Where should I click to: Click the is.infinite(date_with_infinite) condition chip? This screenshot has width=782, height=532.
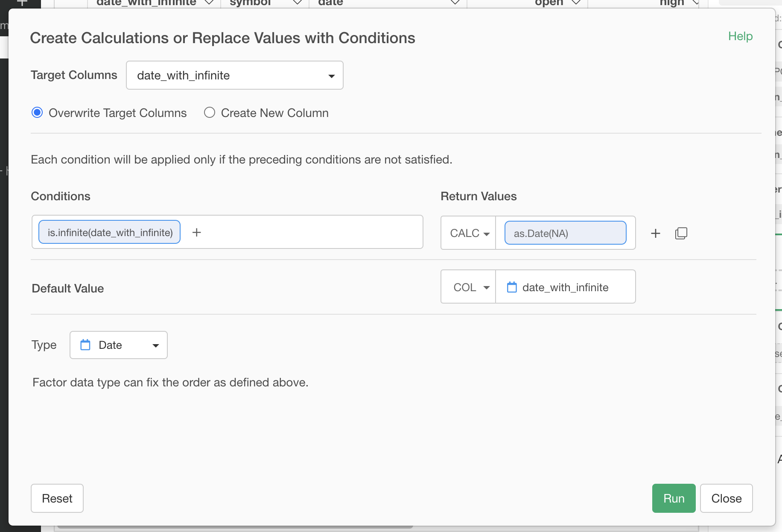110,232
